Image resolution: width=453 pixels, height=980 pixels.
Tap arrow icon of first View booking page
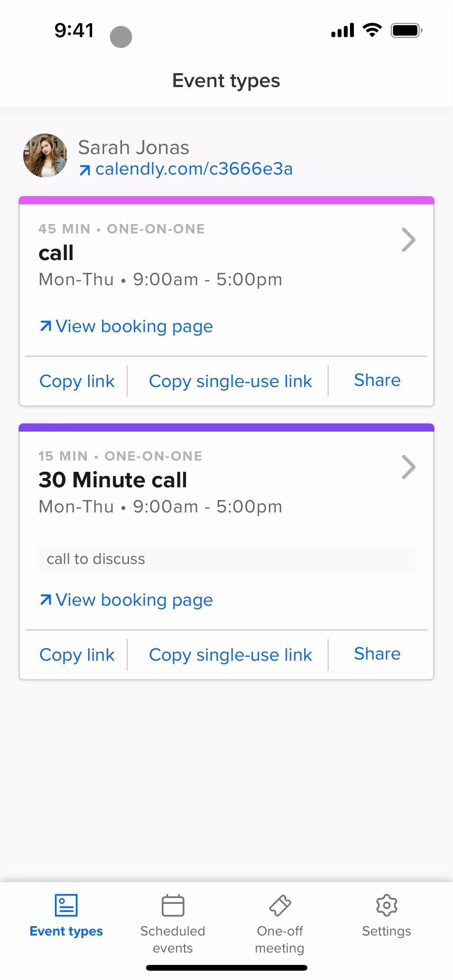[x=46, y=326]
